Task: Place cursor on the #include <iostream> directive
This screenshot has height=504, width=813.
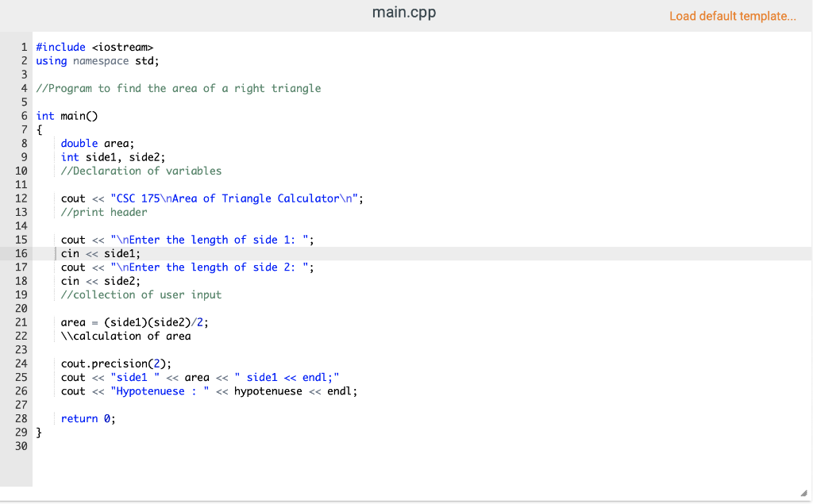Action: click(94, 47)
